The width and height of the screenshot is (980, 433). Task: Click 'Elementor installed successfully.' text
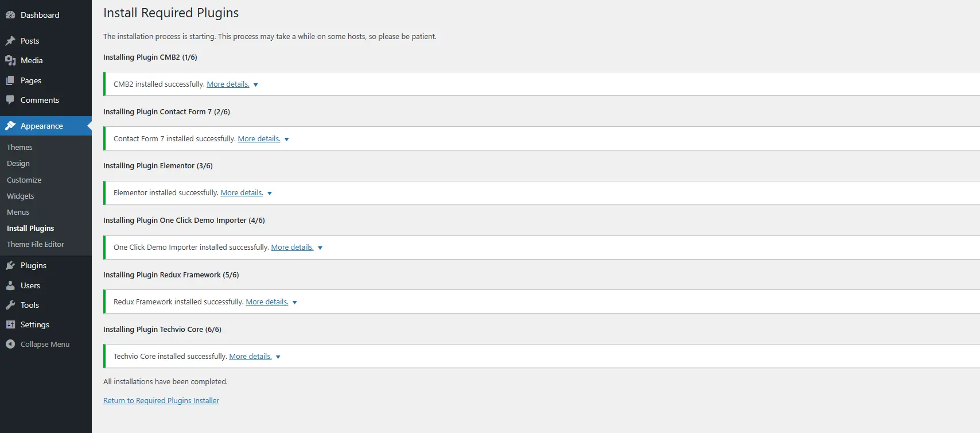coord(166,192)
